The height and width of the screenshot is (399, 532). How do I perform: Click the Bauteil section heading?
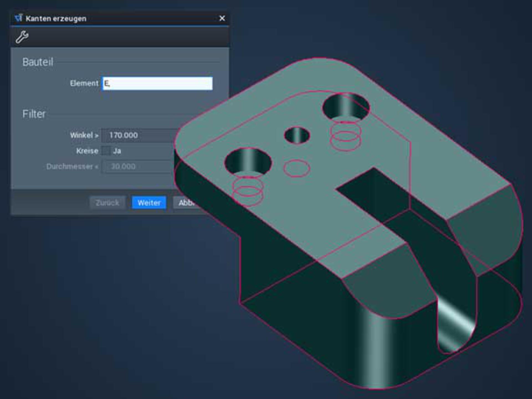click(38, 62)
